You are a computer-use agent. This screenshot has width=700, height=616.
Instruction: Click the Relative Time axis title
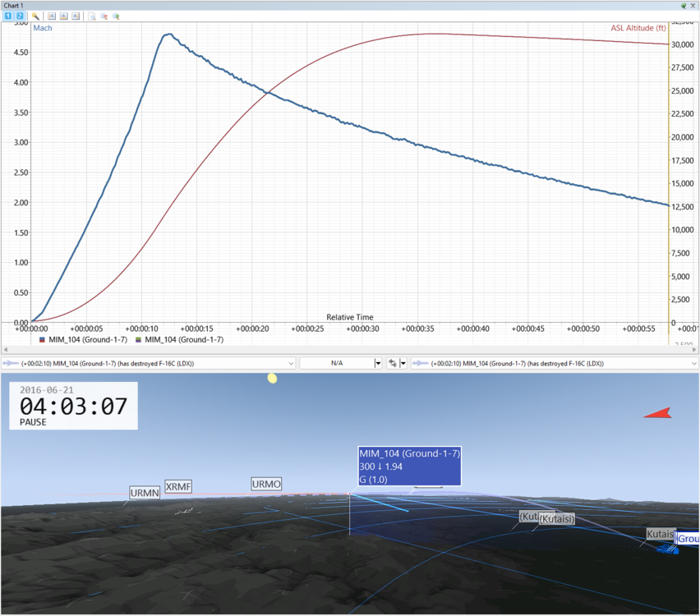click(x=349, y=317)
